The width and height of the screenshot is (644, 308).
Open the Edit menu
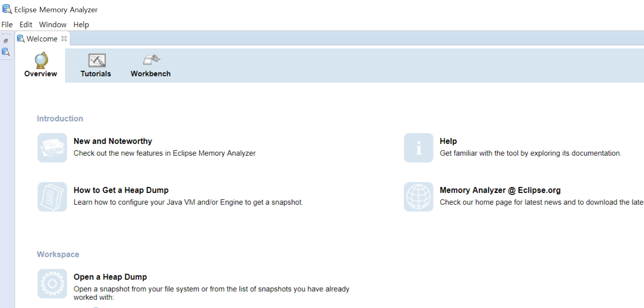pyautogui.click(x=26, y=25)
